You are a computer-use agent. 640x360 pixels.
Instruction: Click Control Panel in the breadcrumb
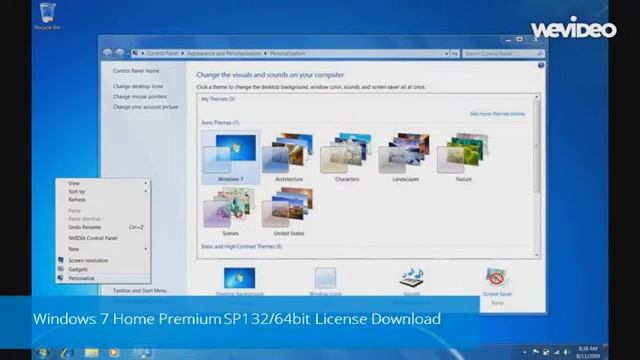coord(162,53)
